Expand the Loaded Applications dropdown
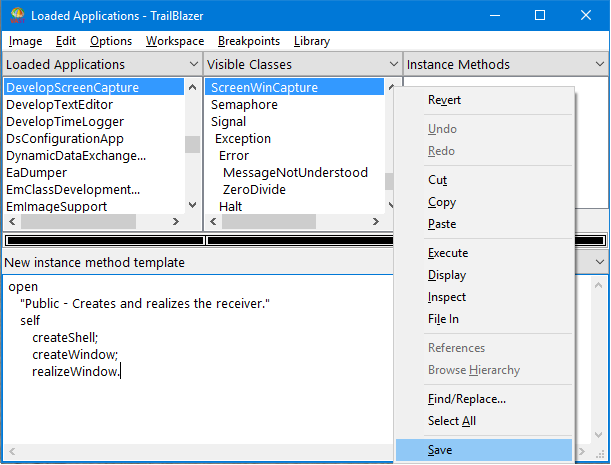This screenshot has height=465, width=611. (192, 64)
